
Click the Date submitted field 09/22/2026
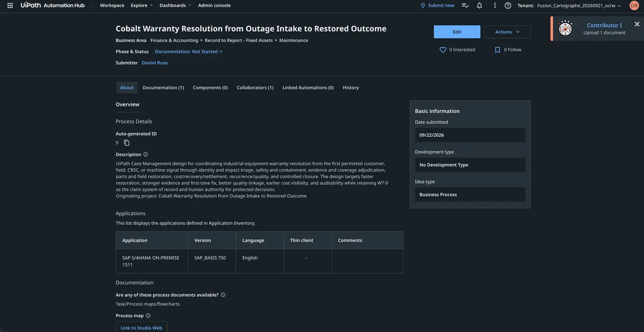tap(470, 135)
